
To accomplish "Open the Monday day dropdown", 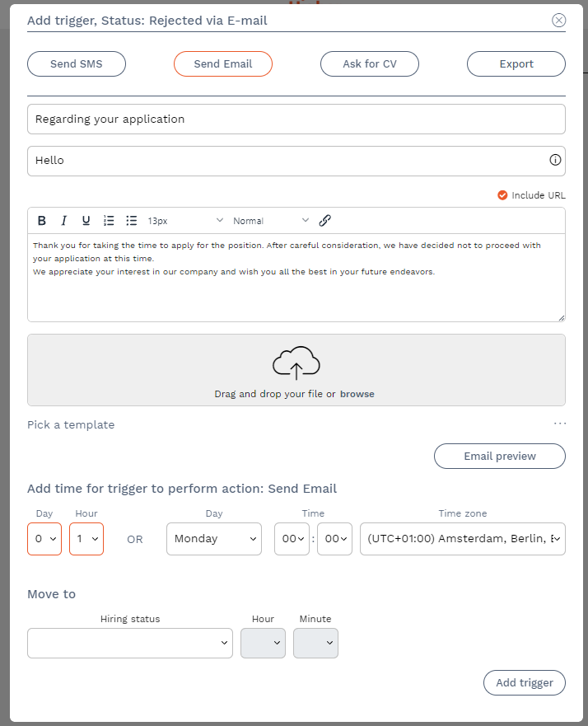I will pos(214,539).
